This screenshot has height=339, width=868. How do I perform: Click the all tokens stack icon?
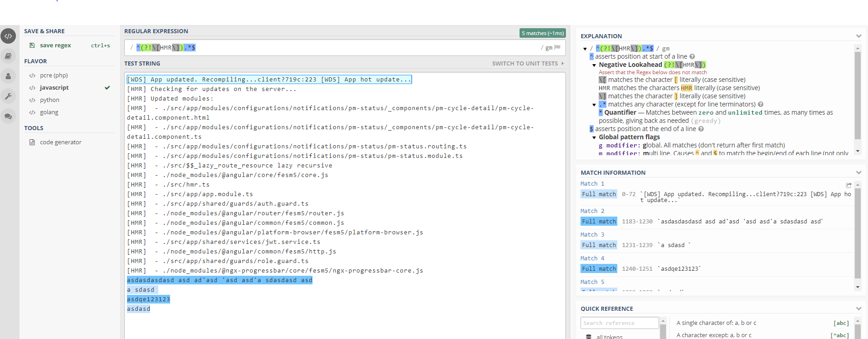click(588, 337)
